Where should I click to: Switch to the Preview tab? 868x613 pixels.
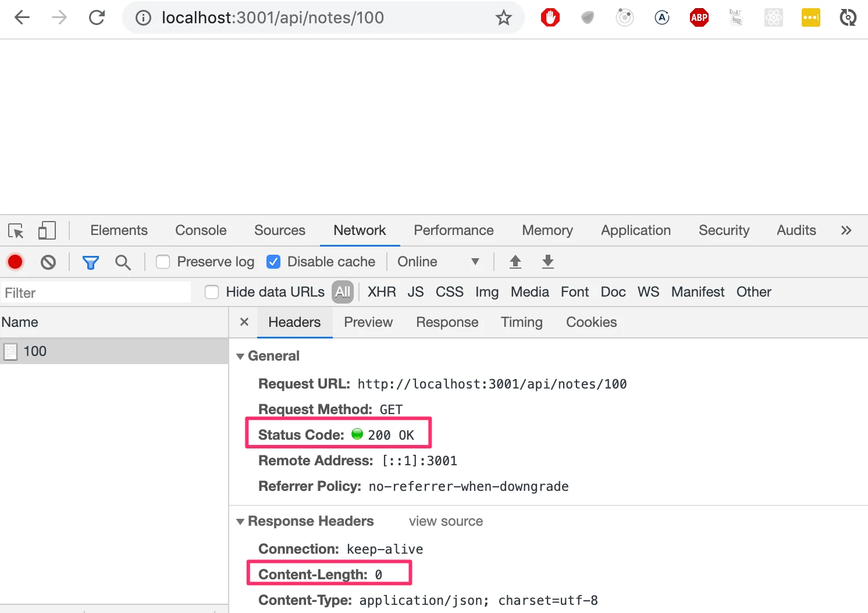tap(368, 323)
